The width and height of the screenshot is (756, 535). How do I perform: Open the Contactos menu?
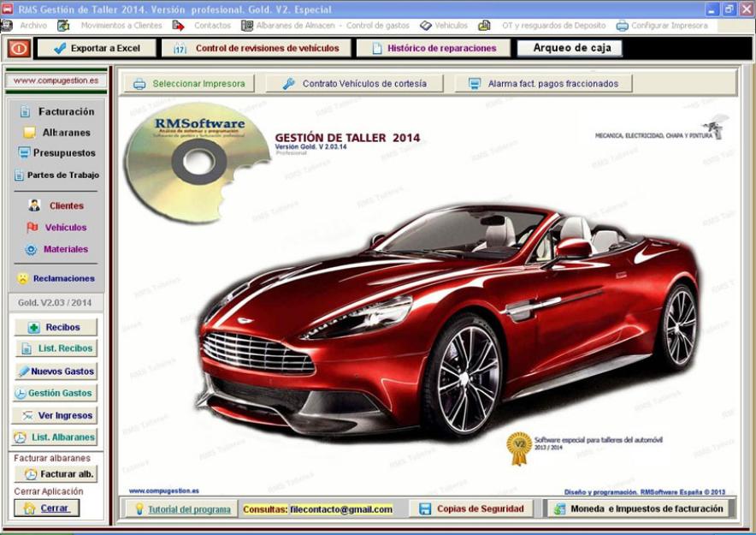[212, 26]
